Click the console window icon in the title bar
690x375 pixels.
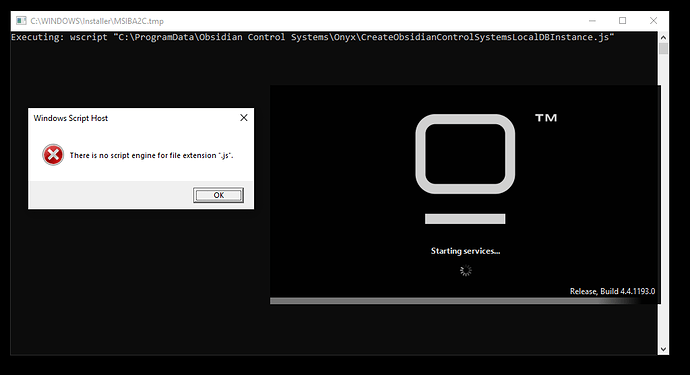[21, 21]
